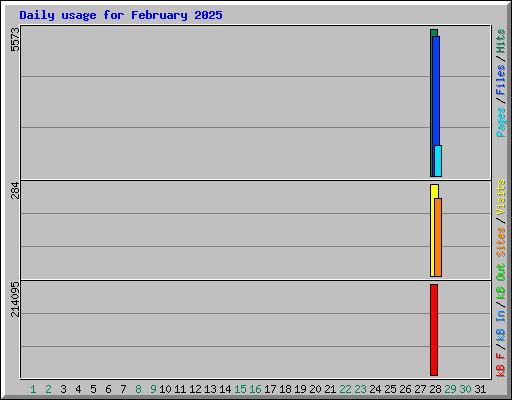Click day number 25 on the x-axis
This screenshot has height=400, width=512.
[390, 389]
